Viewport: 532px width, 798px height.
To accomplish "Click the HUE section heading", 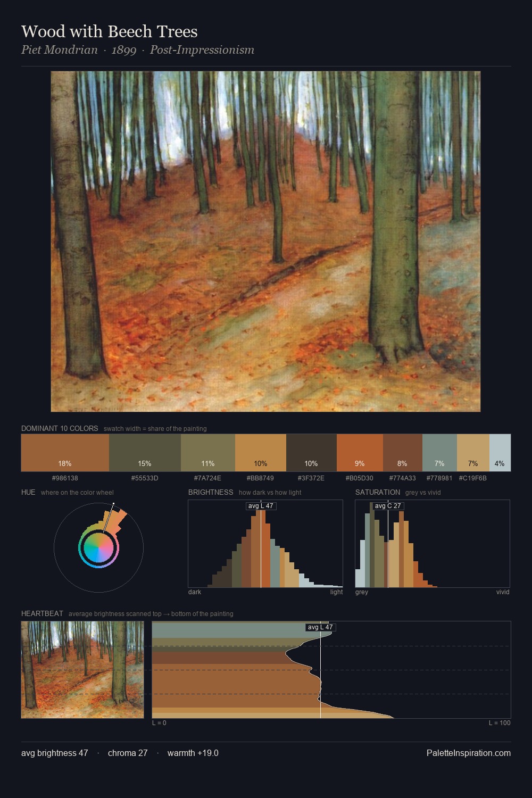I will tap(28, 492).
